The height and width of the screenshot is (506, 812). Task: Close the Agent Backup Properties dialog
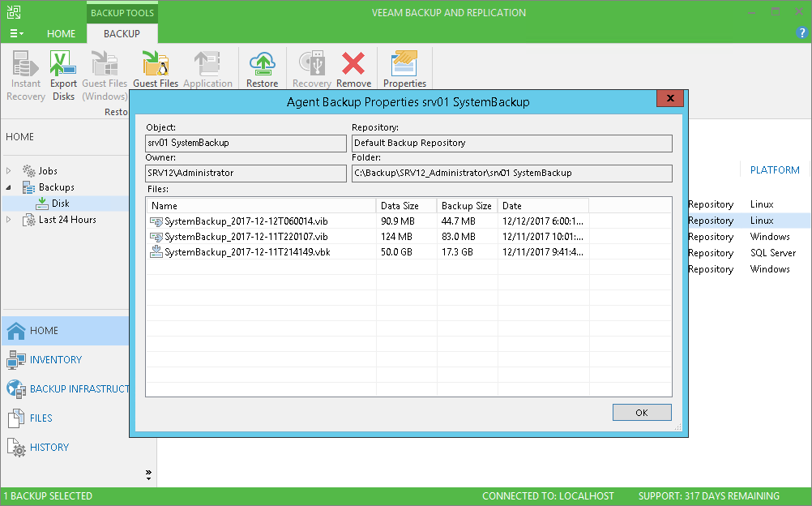670,98
